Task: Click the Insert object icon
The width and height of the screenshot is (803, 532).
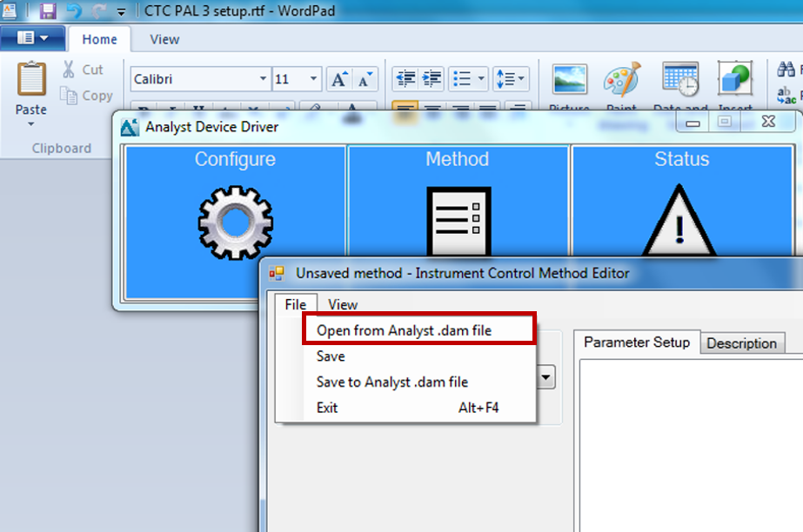Action: [x=735, y=78]
